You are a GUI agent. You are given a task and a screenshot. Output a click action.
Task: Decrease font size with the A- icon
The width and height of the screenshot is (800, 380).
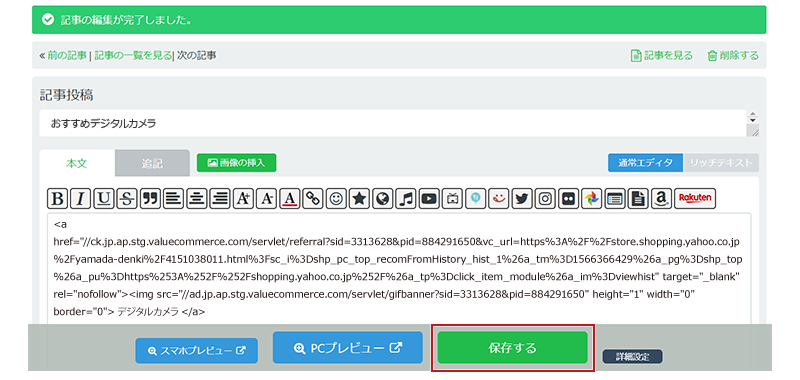point(266,199)
